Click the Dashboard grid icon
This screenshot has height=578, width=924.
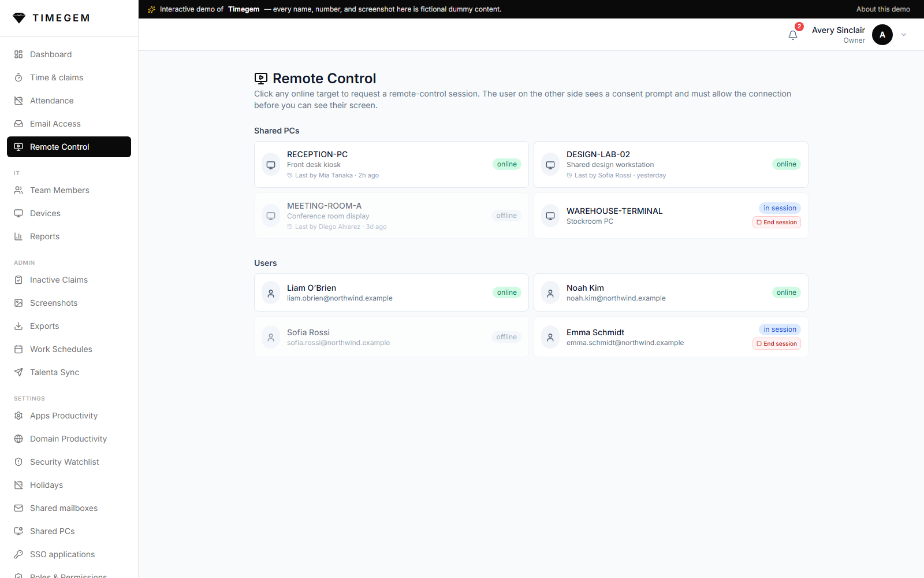[x=18, y=54]
